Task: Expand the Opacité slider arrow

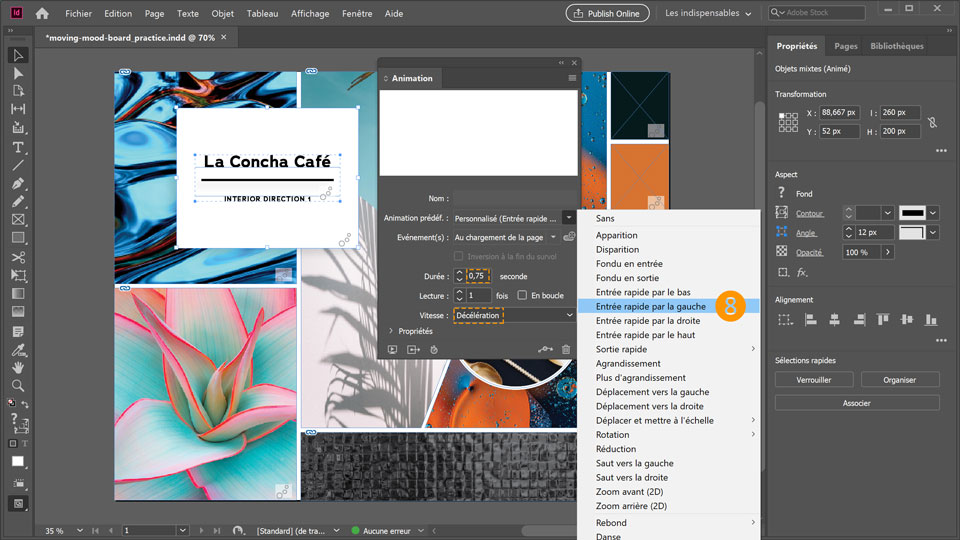Action: (x=888, y=252)
